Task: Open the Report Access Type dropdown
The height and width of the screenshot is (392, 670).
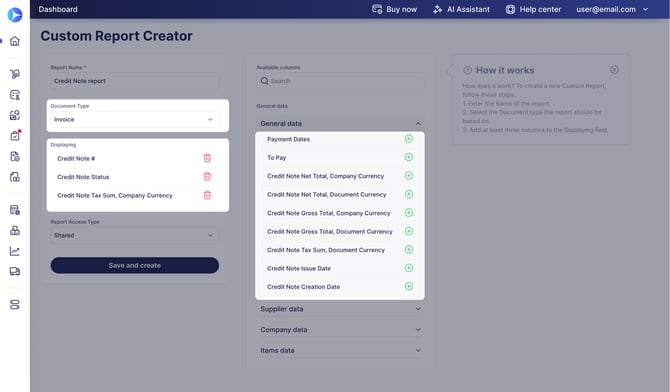Action: (135, 235)
